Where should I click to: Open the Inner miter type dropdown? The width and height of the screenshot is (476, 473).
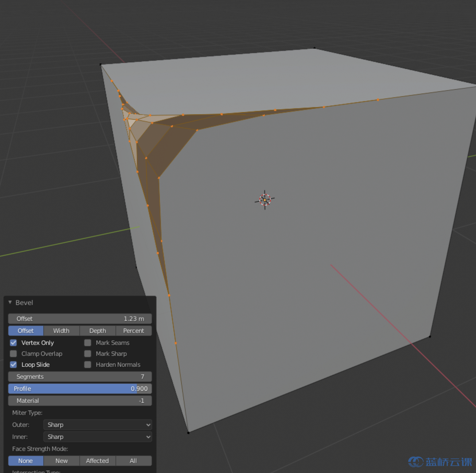pyautogui.click(x=97, y=437)
